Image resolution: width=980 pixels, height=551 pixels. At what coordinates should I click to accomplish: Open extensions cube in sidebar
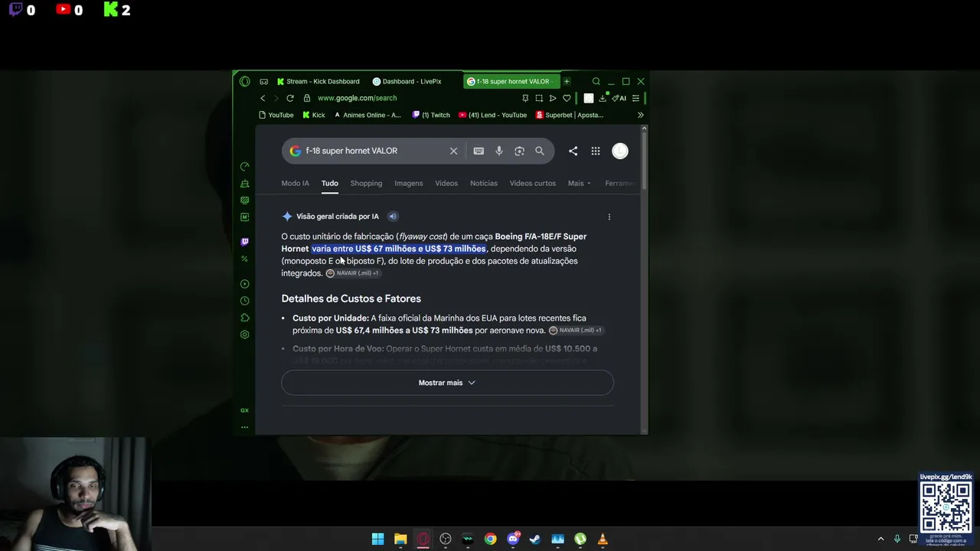(x=244, y=318)
